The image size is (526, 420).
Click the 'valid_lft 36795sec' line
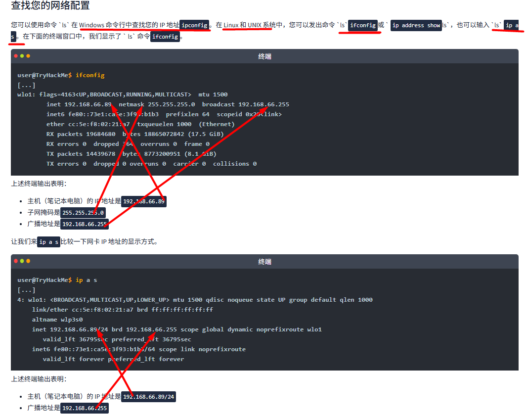pyautogui.click(x=117, y=339)
